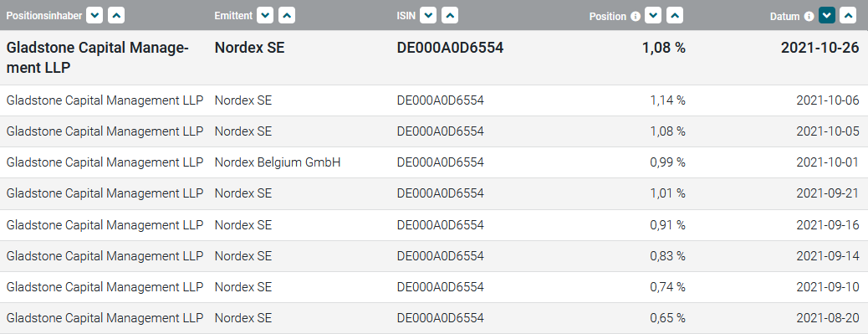Sort Emittent column descending
This screenshot has width=868, height=334.
pos(266,16)
